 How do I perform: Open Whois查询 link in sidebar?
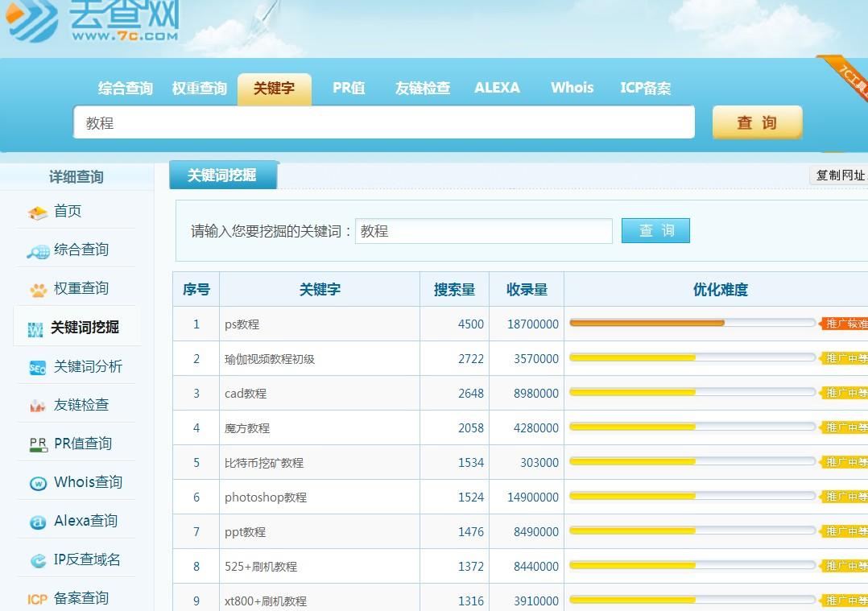[88, 482]
